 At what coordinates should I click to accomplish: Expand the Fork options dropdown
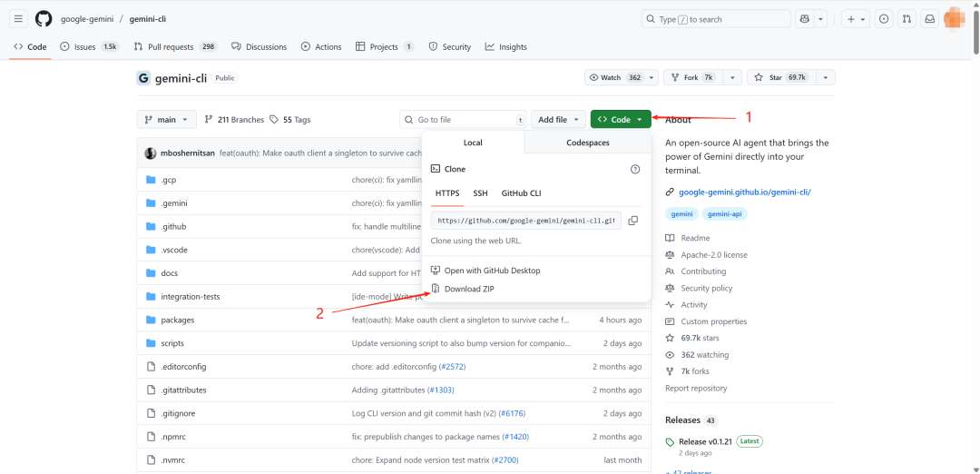(x=734, y=77)
